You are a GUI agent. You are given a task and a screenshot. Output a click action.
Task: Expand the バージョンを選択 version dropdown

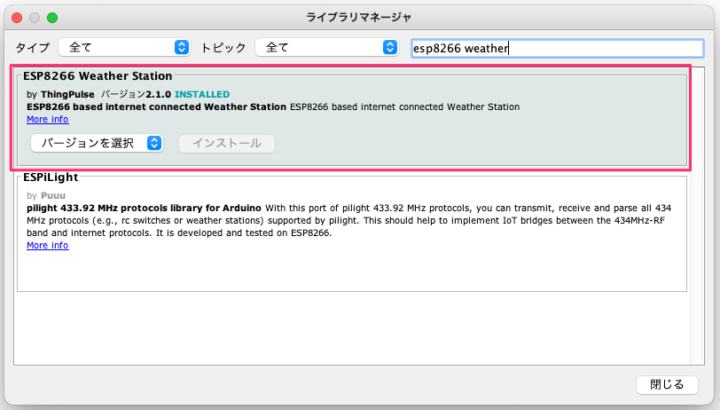[97, 143]
